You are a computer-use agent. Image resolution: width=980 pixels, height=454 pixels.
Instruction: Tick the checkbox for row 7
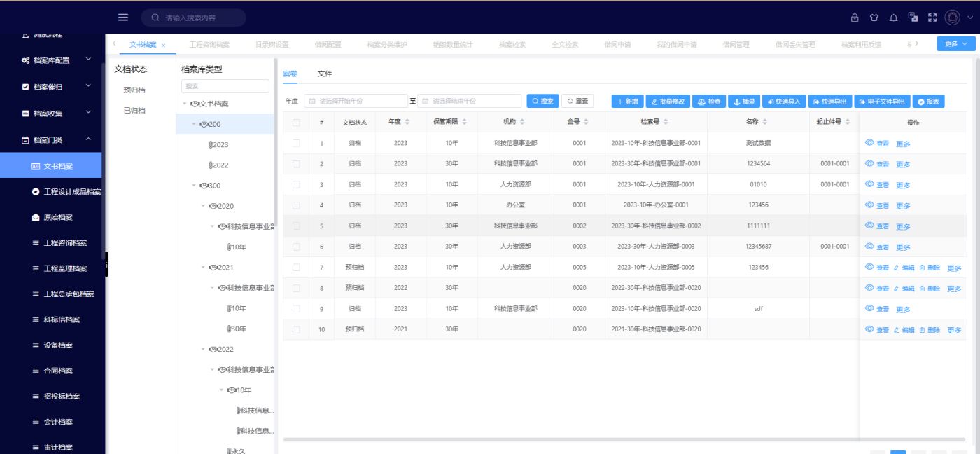pyautogui.click(x=296, y=267)
